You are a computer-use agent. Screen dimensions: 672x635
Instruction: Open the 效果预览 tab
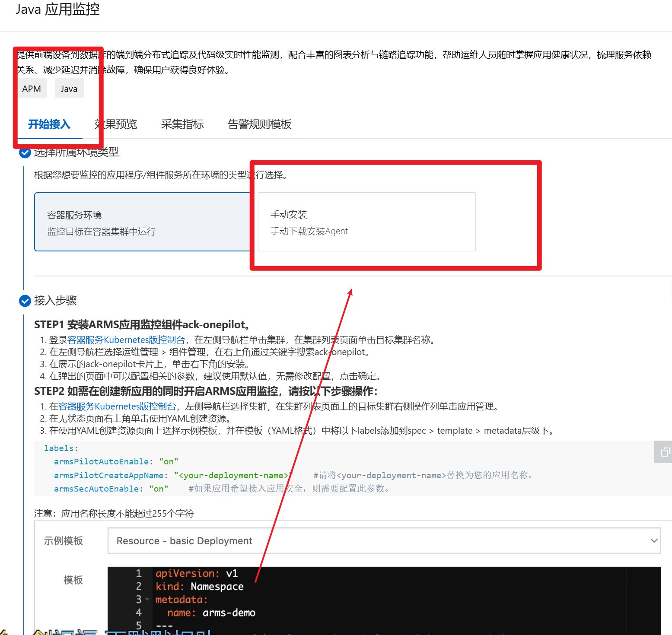[x=116, y=124]
